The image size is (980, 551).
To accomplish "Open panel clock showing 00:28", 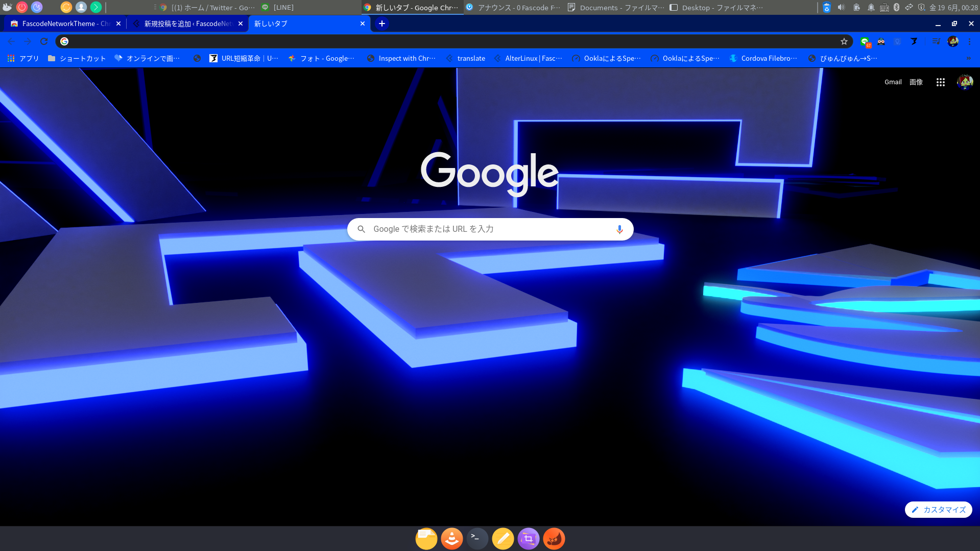I will (953, 8).
